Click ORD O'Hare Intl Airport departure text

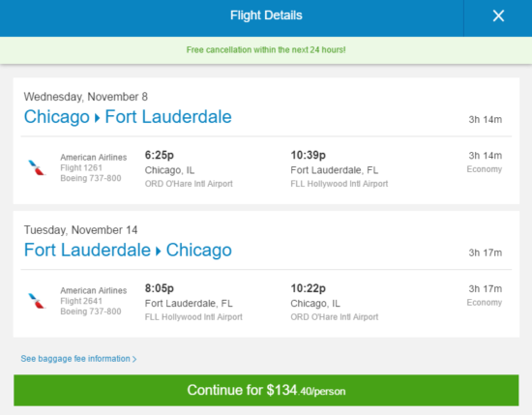(189, 184)
